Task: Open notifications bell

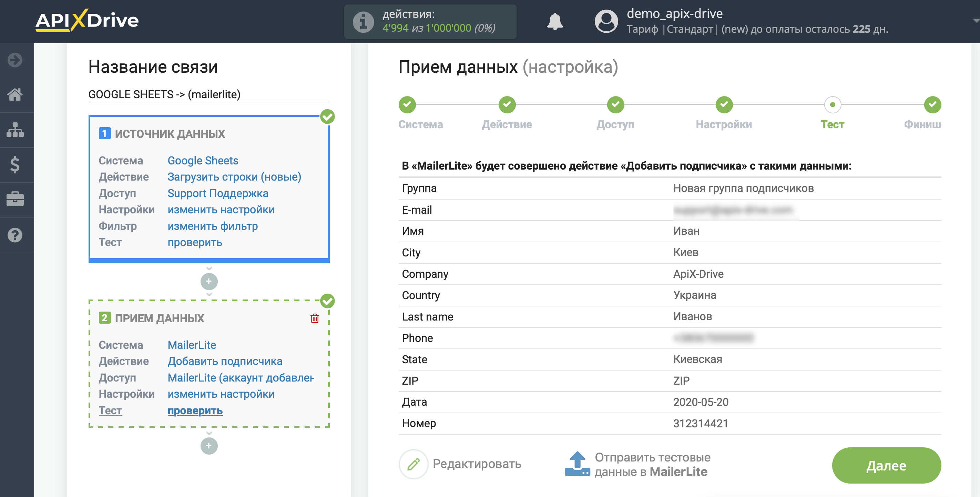Action: click(x=555, y=21)
